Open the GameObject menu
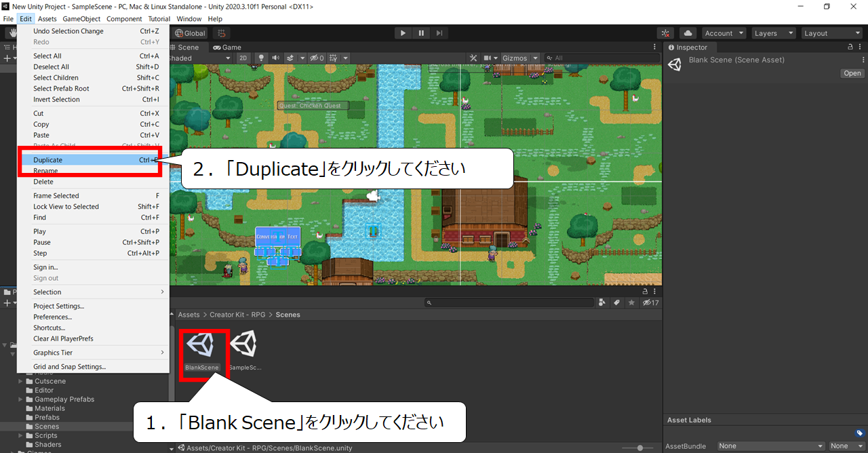The height and width of the screenshot is (453, 868). [82, 19]
